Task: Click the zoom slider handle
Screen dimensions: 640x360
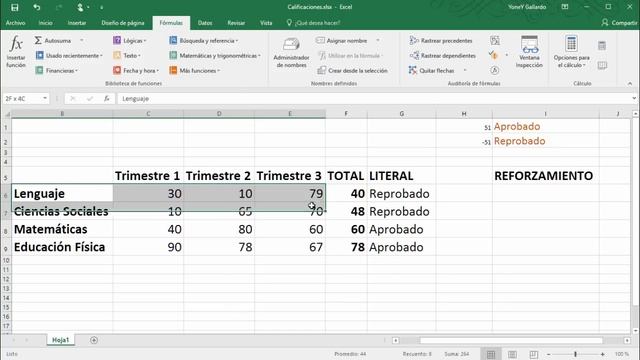Action: pos(576,354)
